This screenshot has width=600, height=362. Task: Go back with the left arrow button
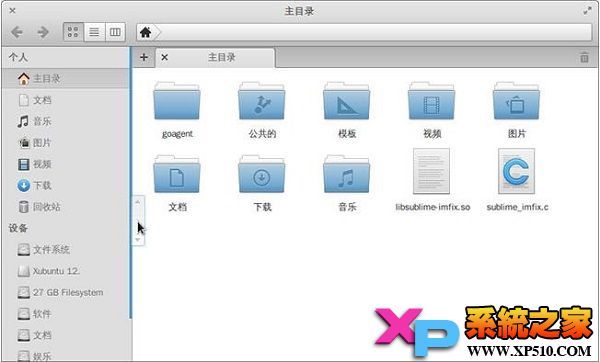17,32
